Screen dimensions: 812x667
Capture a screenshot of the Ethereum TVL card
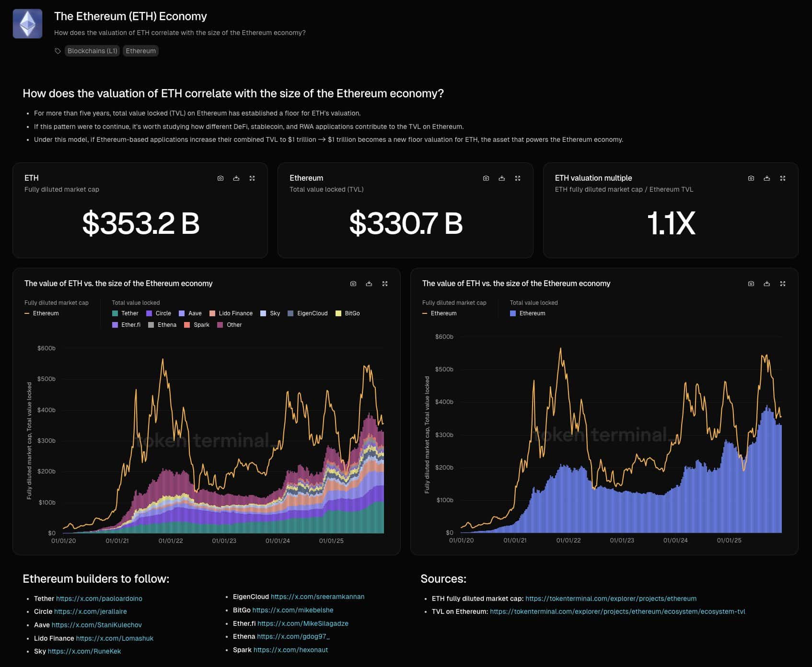pos(486,178)
